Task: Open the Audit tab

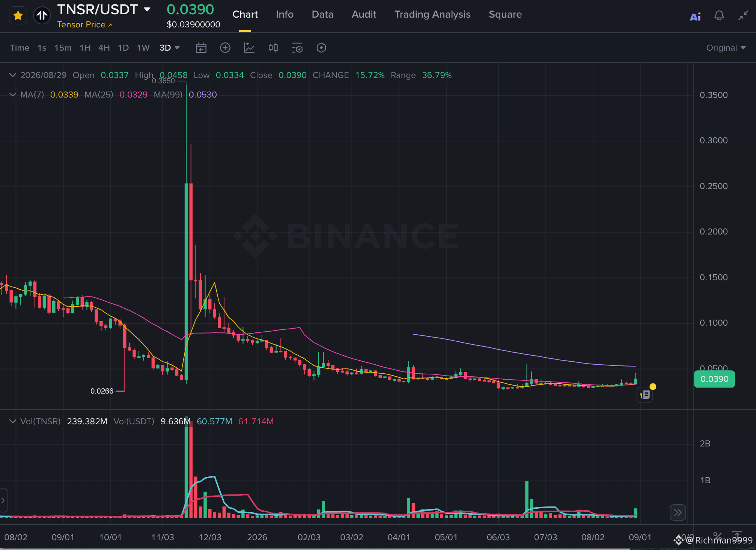Action: click(364, 14)
